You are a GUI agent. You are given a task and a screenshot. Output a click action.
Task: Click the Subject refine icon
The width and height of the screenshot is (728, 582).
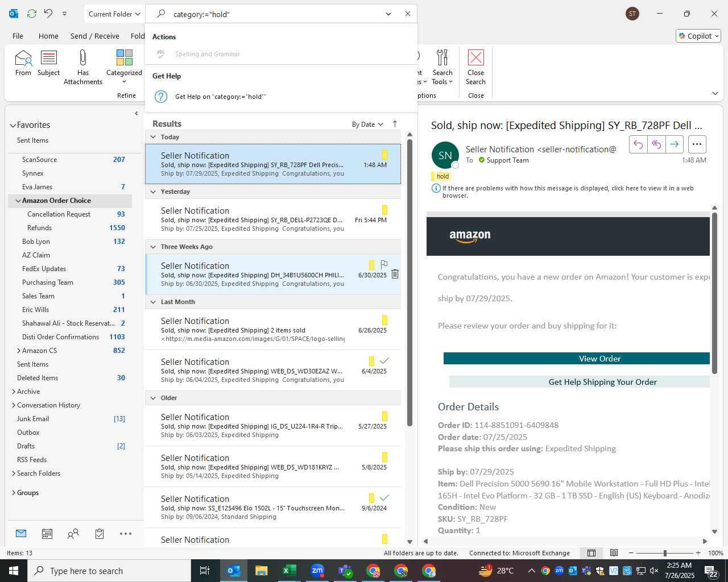point(49,63)
